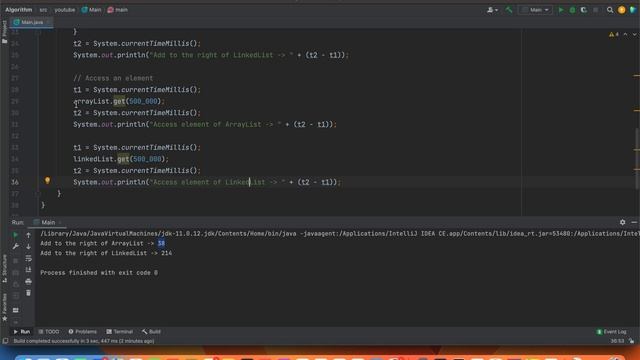This screenshot has height=360, width=640.
Task: Toggle soft-wrap in Run console
Action: 28,258
